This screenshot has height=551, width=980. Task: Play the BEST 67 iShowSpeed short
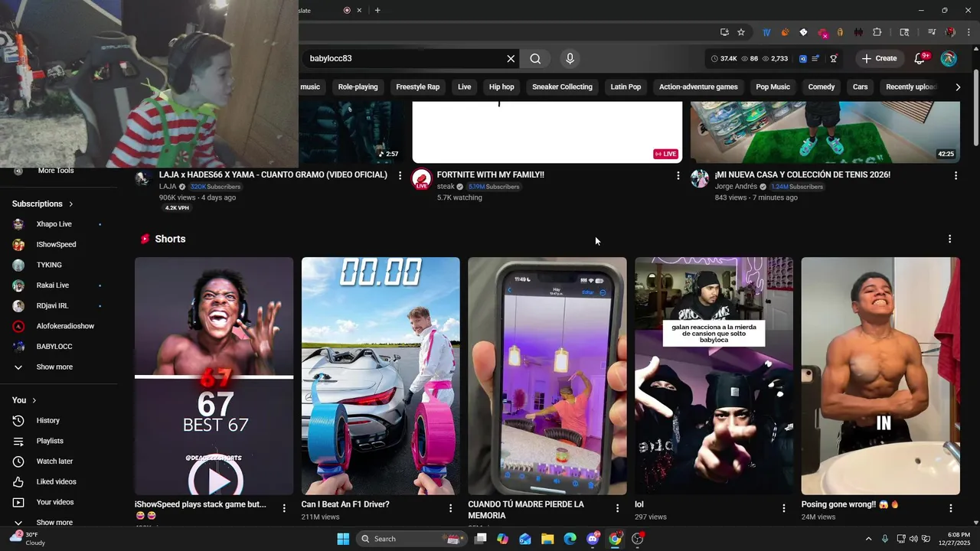[x=214, y=376]
